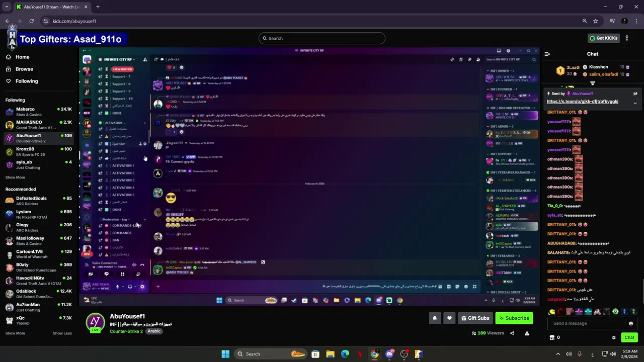The width and height of the screenshot is (644, 362).
Task: Open Maherco channel in Following list
Action: 39,111
